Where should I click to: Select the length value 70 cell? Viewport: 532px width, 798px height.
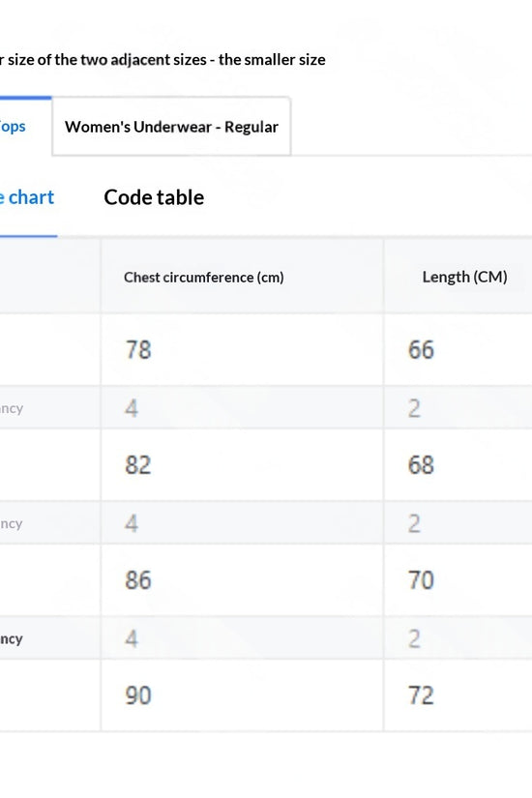point(458,579)
